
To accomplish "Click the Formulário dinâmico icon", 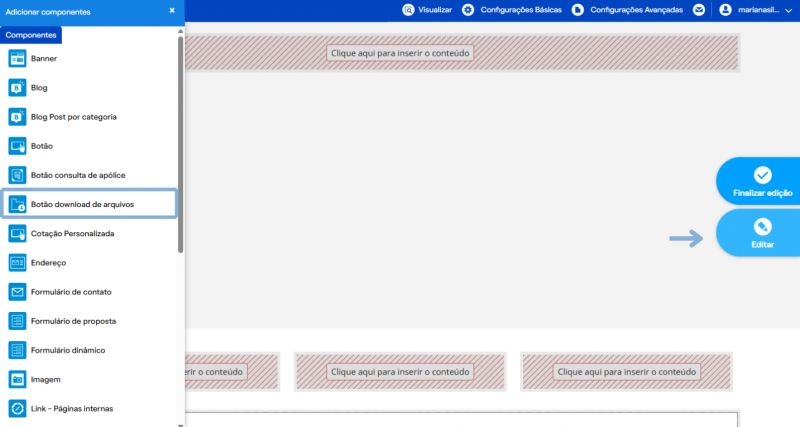I will [x=17, y=350].
